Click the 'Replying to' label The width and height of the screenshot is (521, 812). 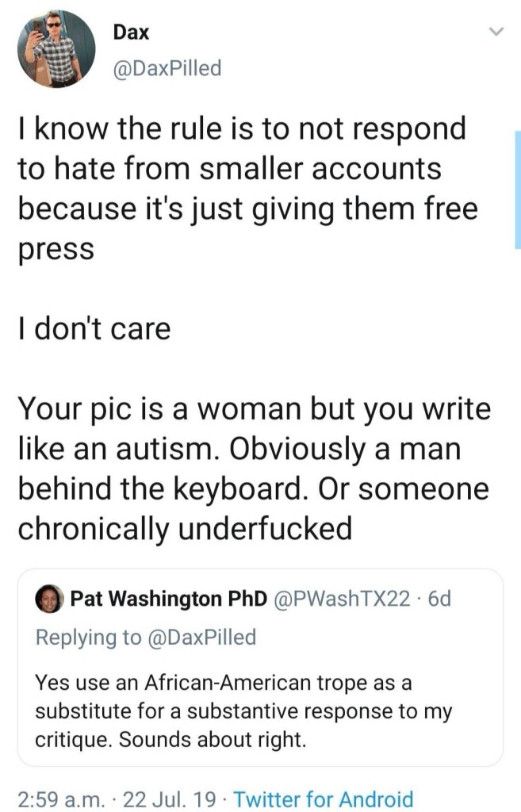point(87,637)
